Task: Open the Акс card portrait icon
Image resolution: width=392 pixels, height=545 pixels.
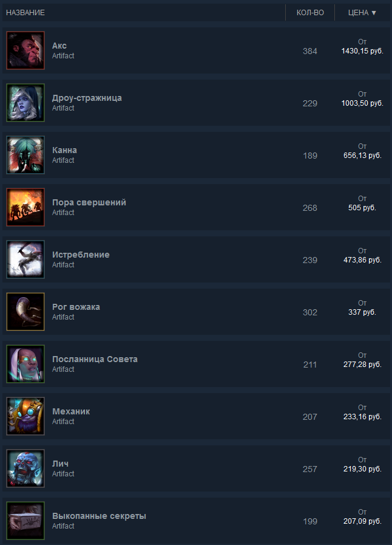Action: pos(25,50)
